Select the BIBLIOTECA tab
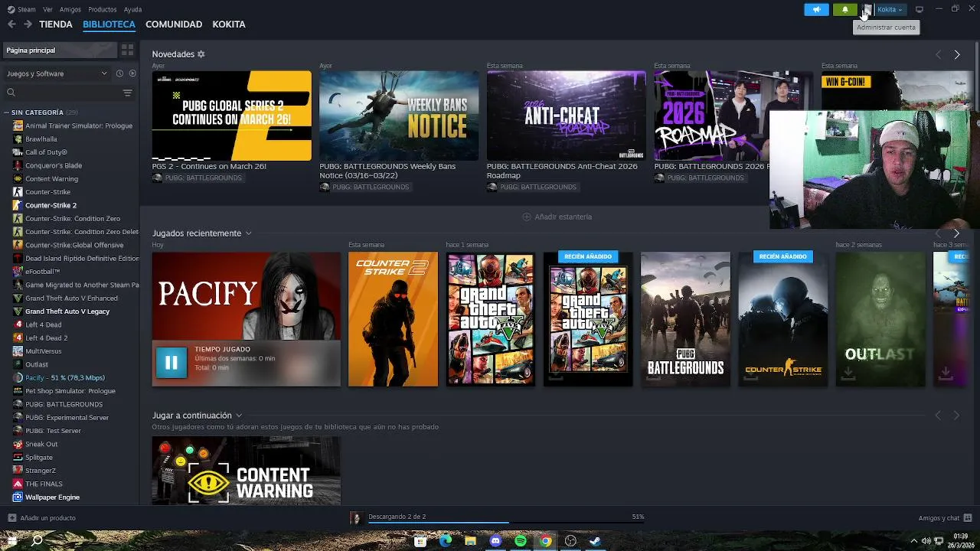 [x=109, y=24]
